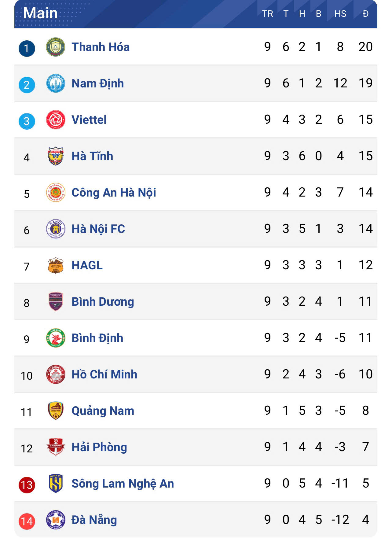Tap the HAGL team crest
The width and height of the screenshot is (392, 538).
55,265
